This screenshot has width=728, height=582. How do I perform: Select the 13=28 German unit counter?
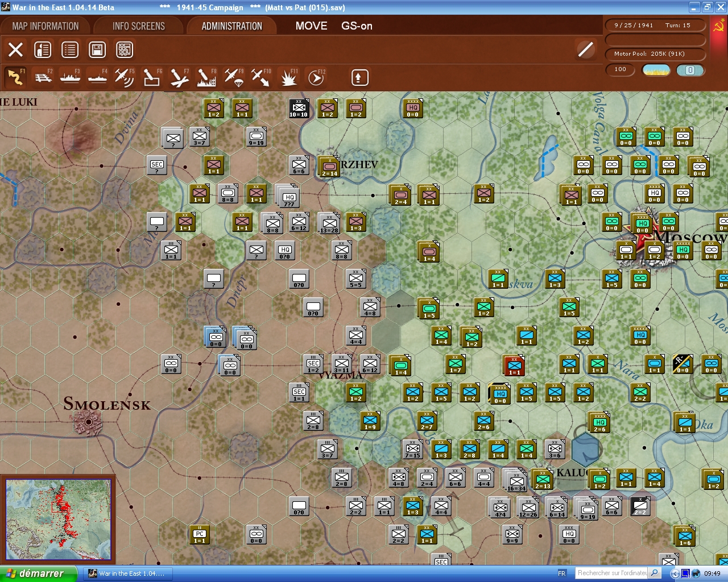[x=329, y=223]
